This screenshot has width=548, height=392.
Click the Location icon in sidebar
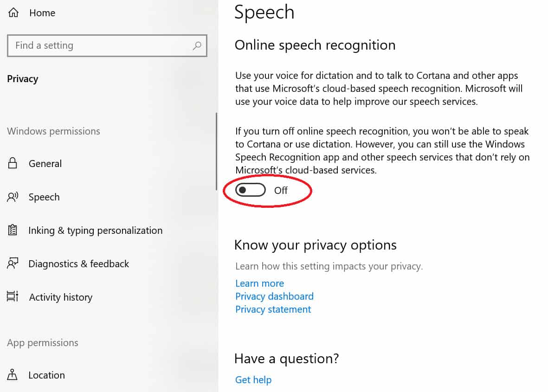pyautogui.click(x=13, y=375)
